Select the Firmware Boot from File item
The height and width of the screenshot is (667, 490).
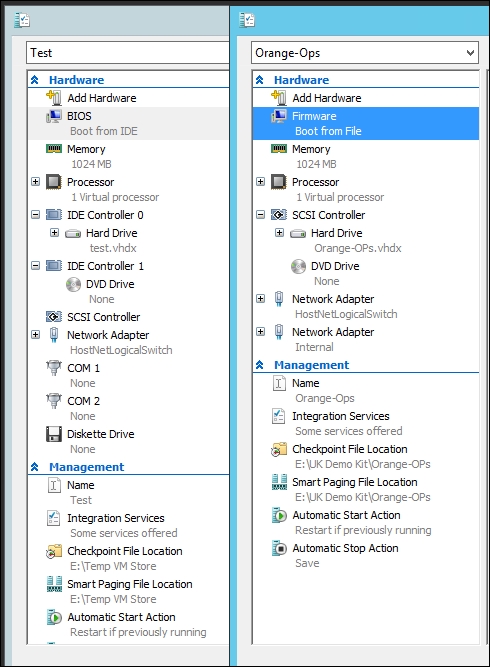(366, 123)
